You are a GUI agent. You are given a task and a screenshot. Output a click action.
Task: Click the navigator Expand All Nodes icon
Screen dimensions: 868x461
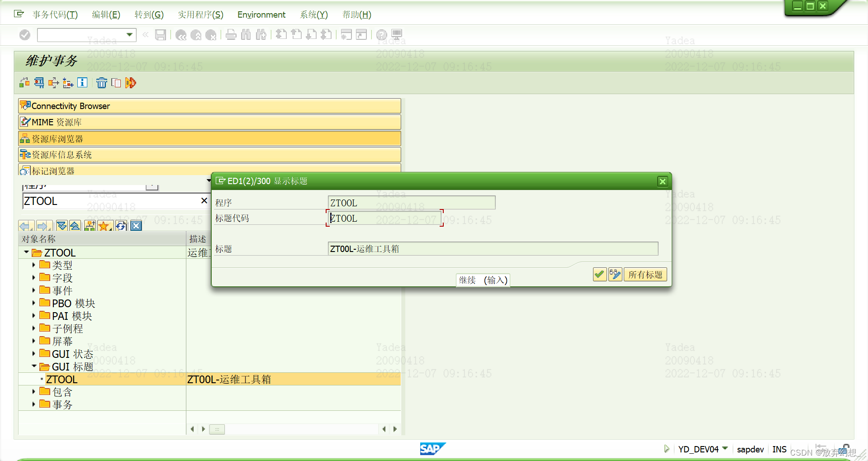[62, 226]
